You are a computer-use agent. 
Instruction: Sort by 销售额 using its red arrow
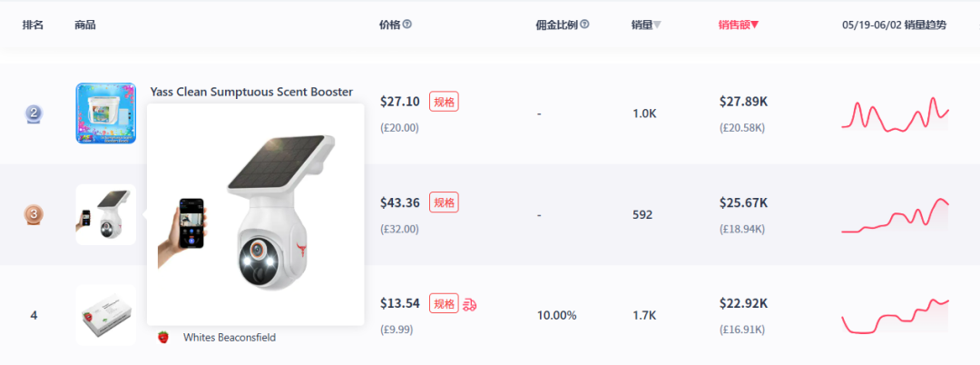point(754,25)
